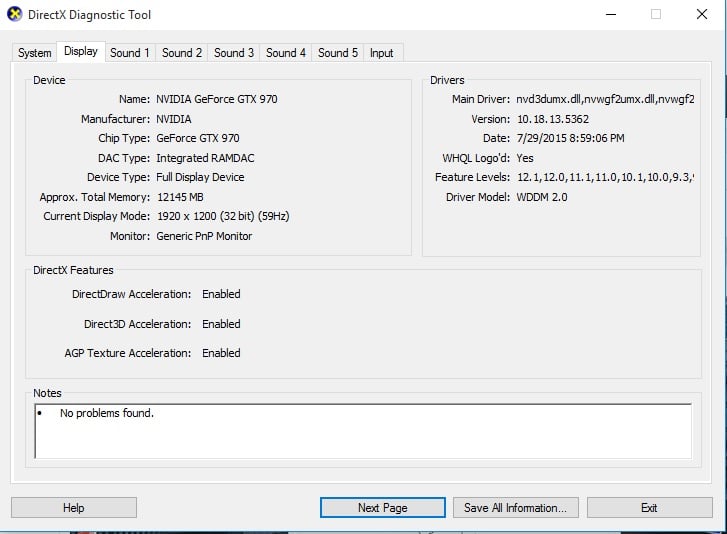Click the 'Current Display Mode:' label
This screenshot has height=534, width=727.
click(x=96, y=216)
